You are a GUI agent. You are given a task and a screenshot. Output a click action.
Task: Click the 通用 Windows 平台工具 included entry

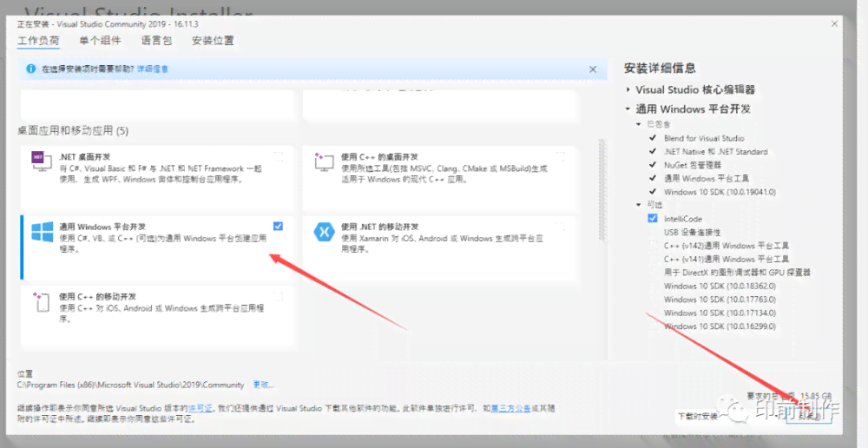pos(707,178)
